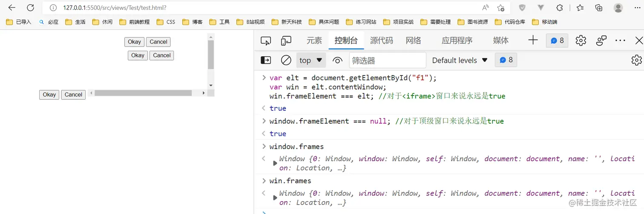Click the iframe vertical scrollbar thumb
The width and height of the screenshot is (644, 214).
click(x=211, y=55)
